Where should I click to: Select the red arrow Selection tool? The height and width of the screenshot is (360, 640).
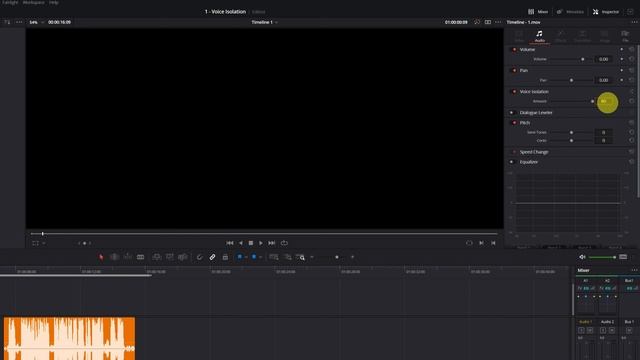(101, 257)
